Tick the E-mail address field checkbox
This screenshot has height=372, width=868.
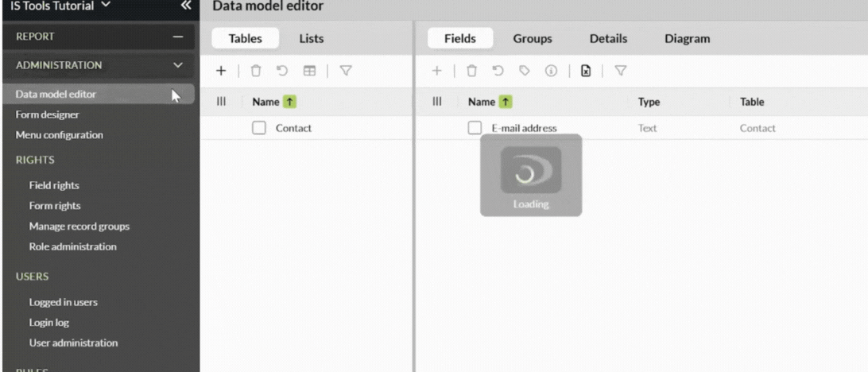475,128
